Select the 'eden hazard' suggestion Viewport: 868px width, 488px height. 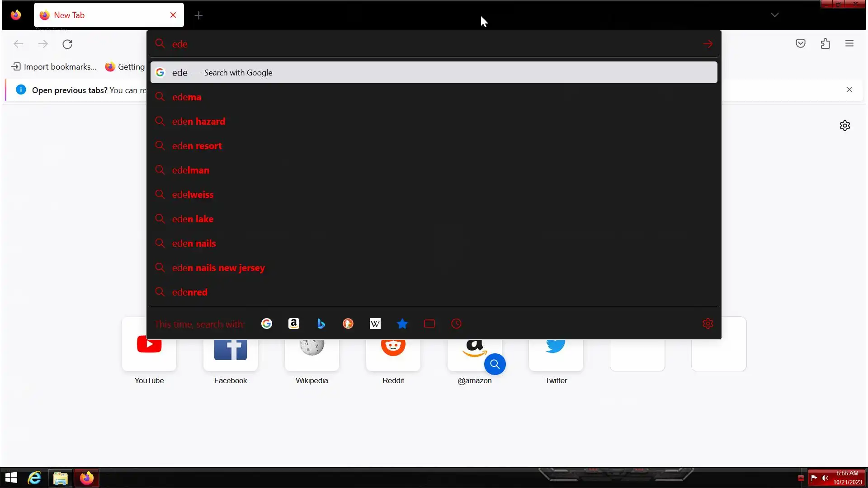point(199,122)
